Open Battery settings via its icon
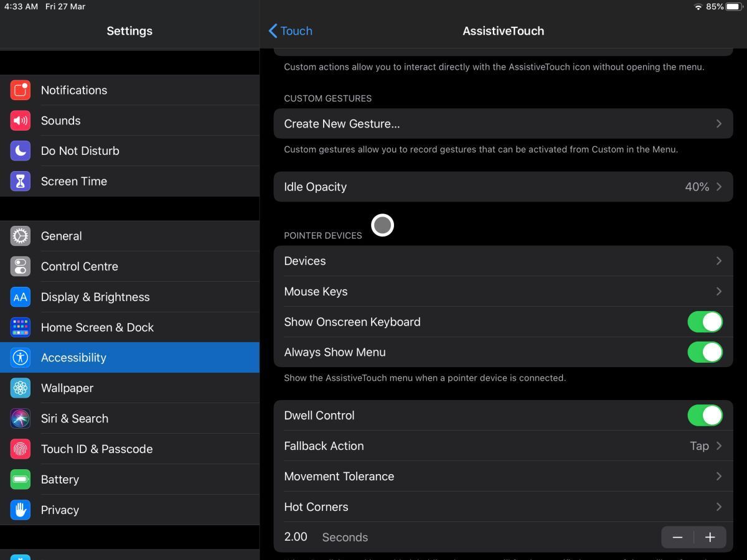 pyautogui.click(x=19, y=479)
